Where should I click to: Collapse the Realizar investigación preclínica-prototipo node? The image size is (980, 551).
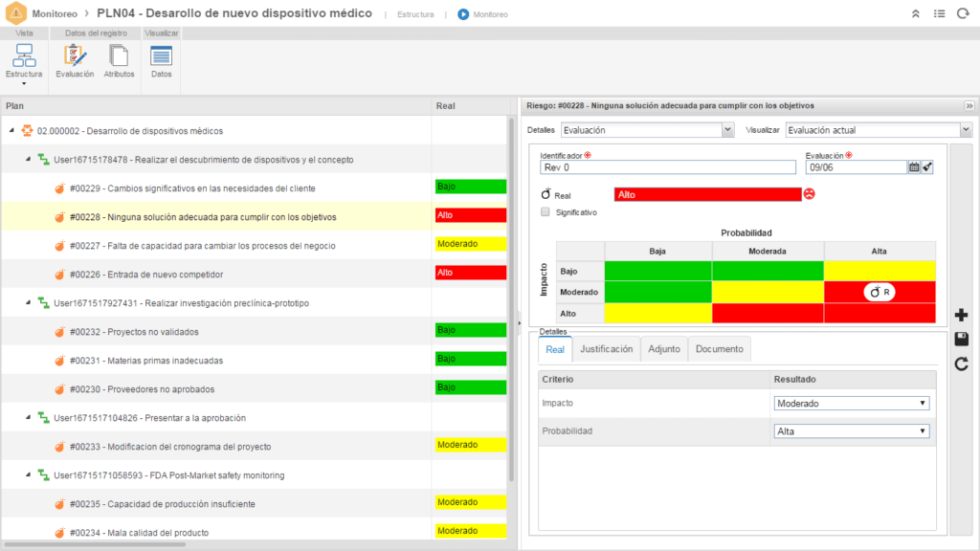coord(29,303)
